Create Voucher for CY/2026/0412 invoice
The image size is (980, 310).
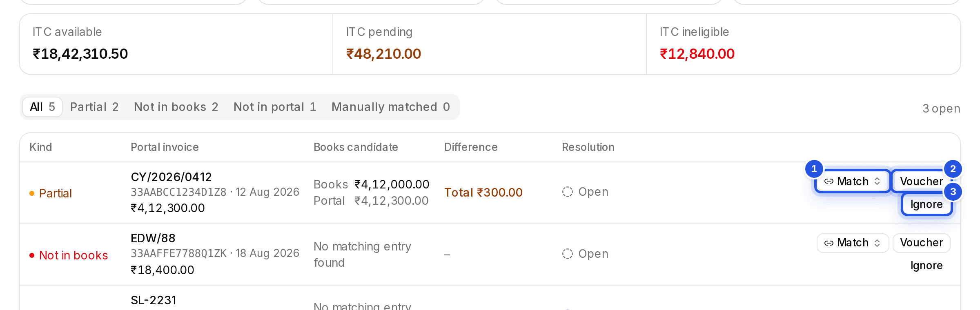pos(922,182)
